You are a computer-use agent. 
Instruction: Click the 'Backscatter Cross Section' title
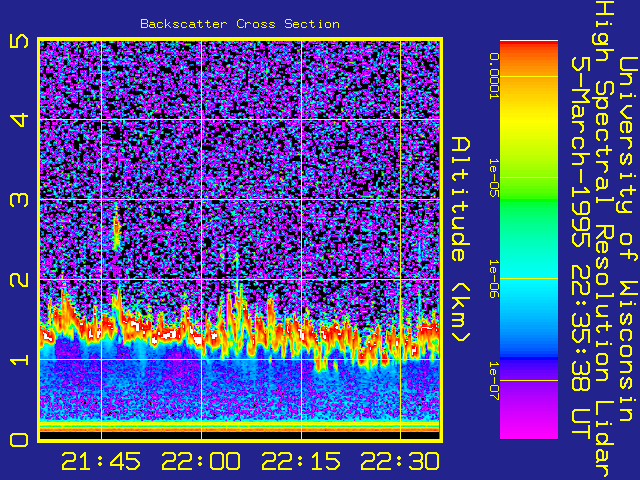(x=240, y=24)
